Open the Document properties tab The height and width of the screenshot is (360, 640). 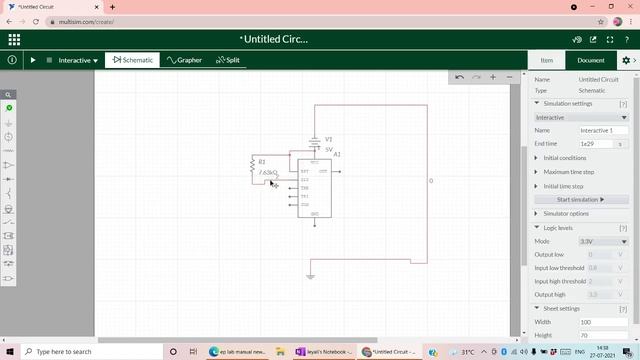(x=591, y=60)
